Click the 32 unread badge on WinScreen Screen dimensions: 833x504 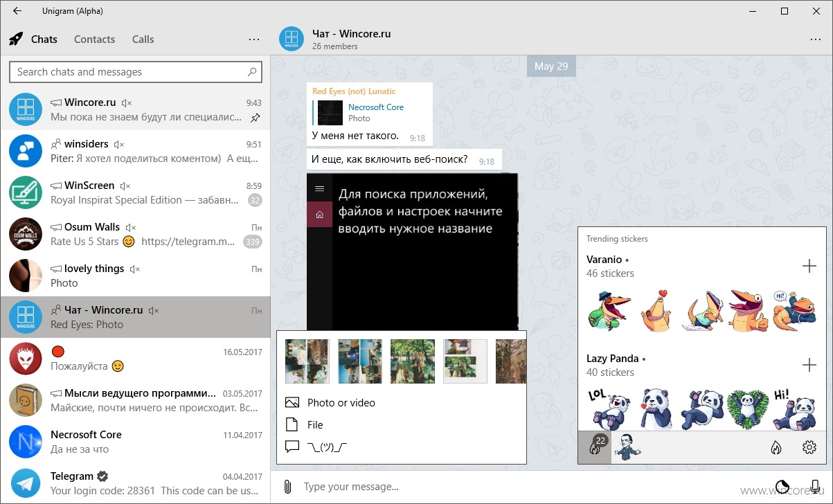point(255,200)
